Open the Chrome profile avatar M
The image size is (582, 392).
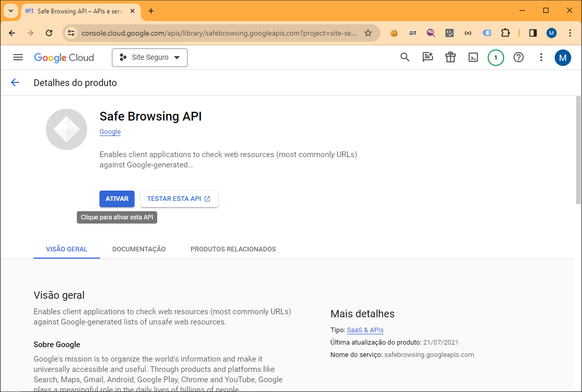(x=552, y=33)
